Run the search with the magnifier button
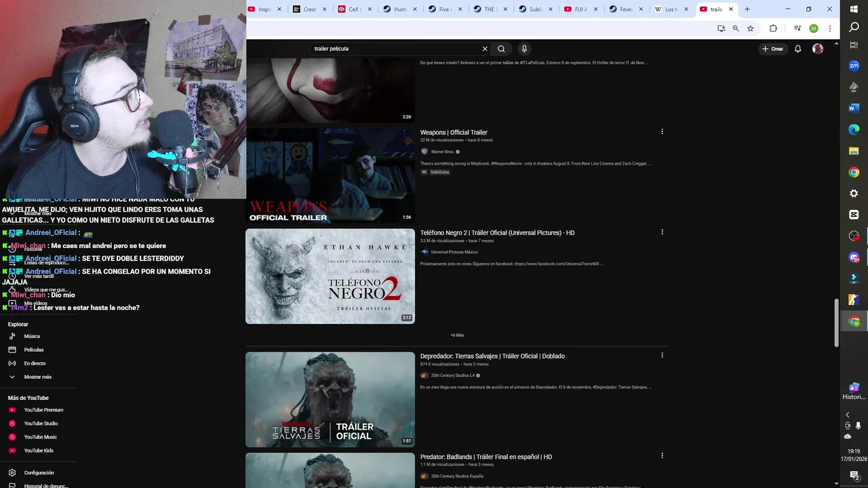The height and width of the screenshot is (488, 868). pos(501,49)
